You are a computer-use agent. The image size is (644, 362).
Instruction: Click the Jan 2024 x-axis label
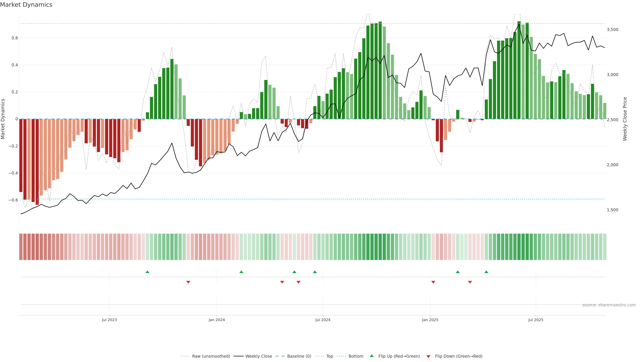click(x=217, y=320)
